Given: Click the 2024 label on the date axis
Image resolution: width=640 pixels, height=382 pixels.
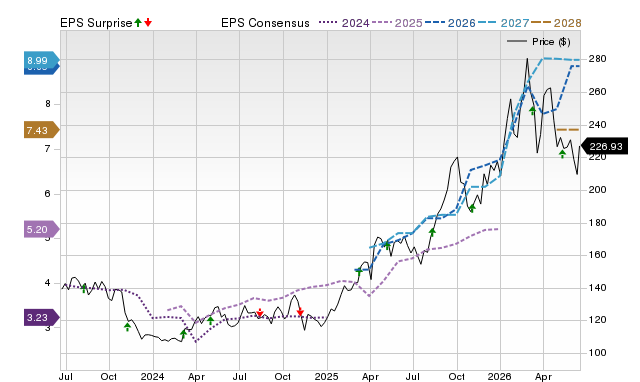Looking at the screenshot, I should click(152, 376).
